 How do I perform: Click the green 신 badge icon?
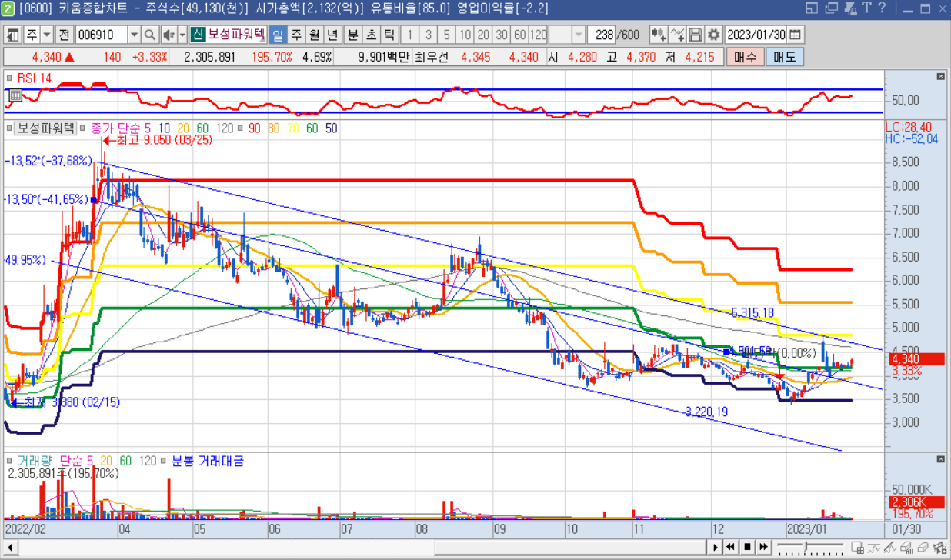pyautogui.click(x=197, y=35)
